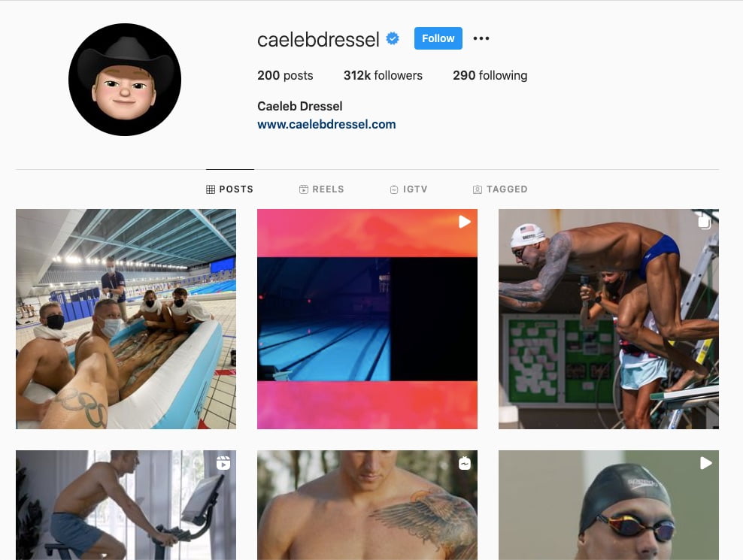Click the TV icon beside IGTV label
The image size is (743, 560).
coord(394,189)
